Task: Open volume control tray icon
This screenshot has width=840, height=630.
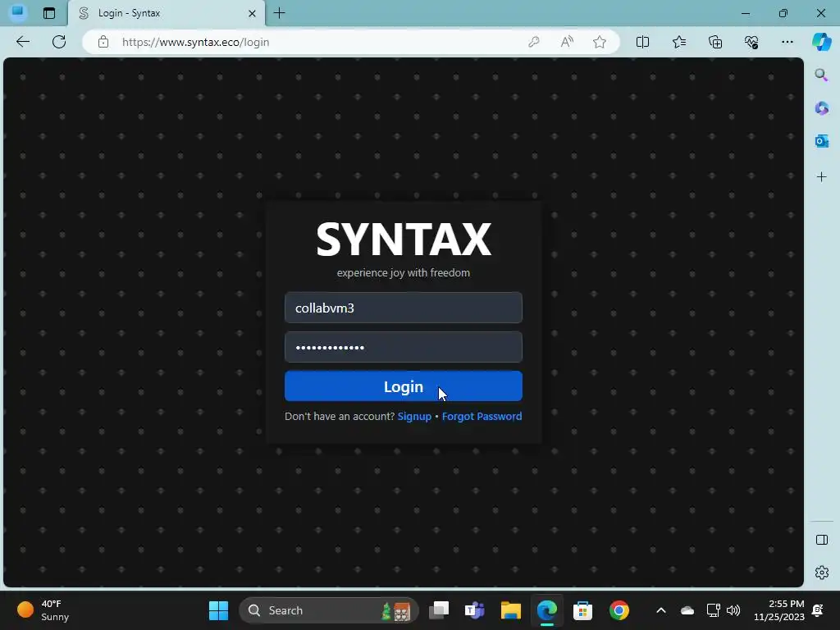Action: coord(733,610)
